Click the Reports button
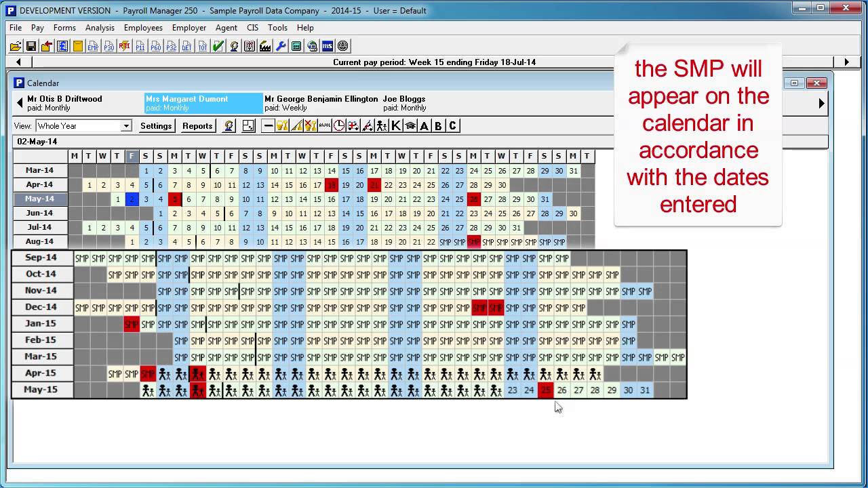 [197, 125]
